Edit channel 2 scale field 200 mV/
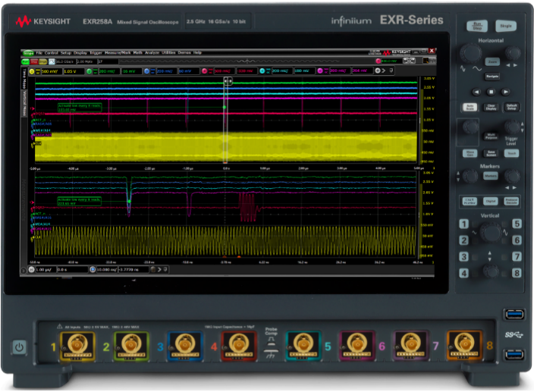 (x=109, y=71)
